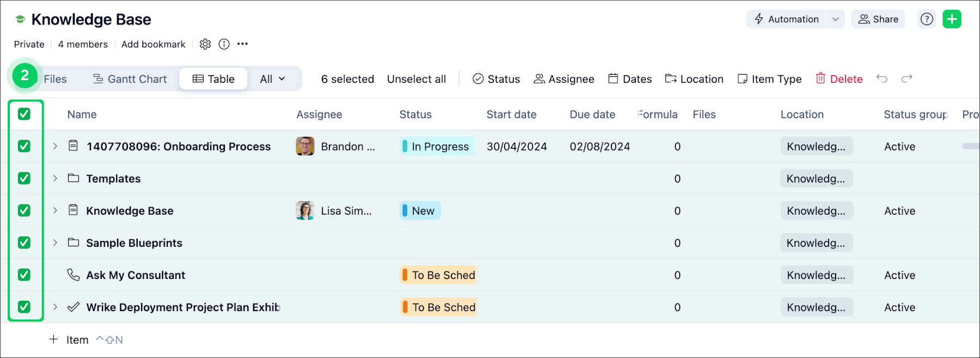Click the settings gear icon

205,44
